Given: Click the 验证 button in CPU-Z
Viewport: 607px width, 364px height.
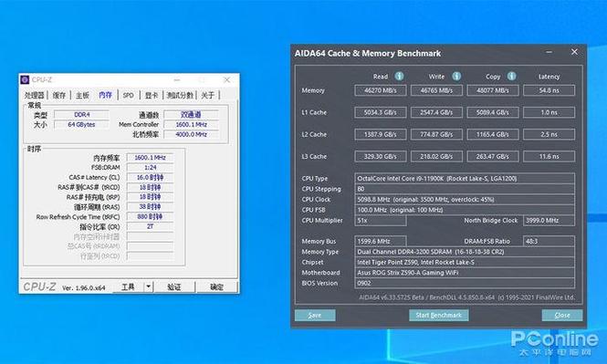Looking at the screenshot, I should (174, 287).
